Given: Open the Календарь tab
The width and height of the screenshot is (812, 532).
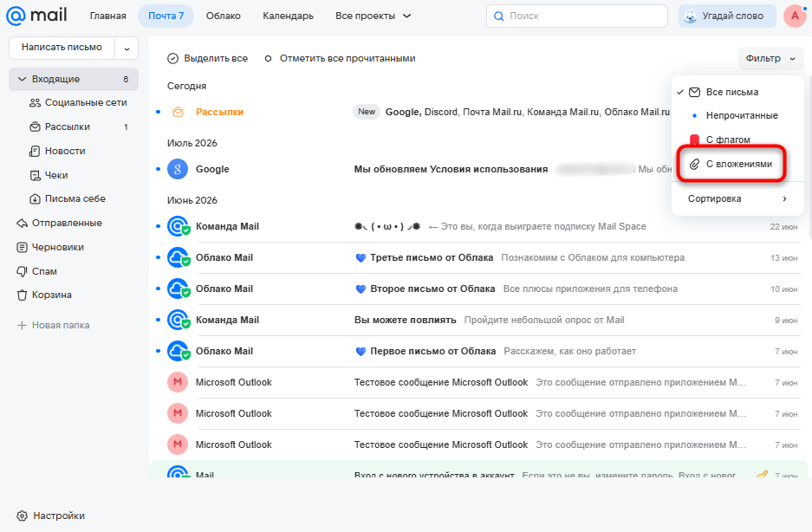Looking at the screenshot, I should (x=288, y=16).
